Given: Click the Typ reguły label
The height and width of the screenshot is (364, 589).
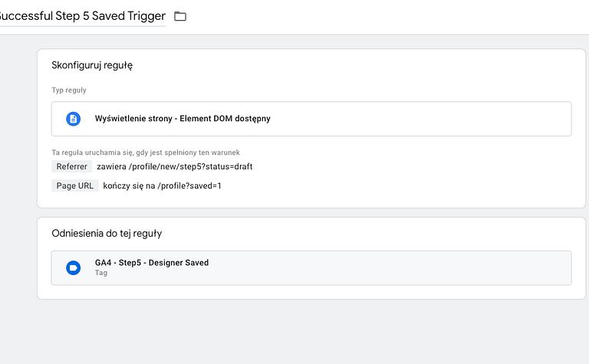Looking at the screenshot, I should tap(69, 90).
